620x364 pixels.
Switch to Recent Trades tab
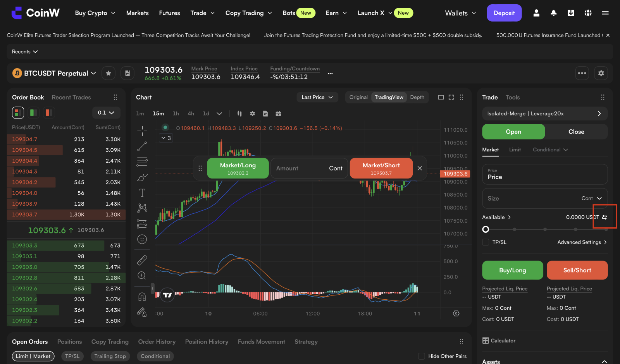pyautogui.click(x=71, y=97)
